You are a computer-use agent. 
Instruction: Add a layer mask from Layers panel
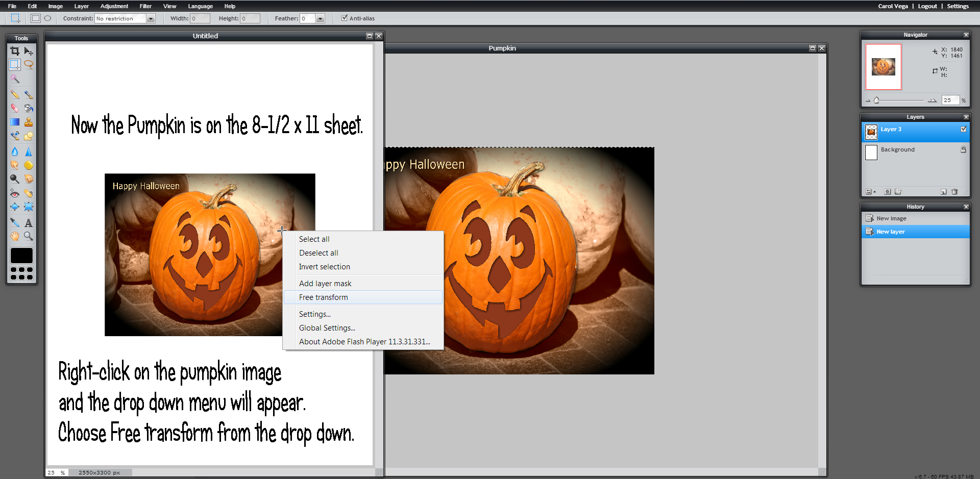point(887,192)
